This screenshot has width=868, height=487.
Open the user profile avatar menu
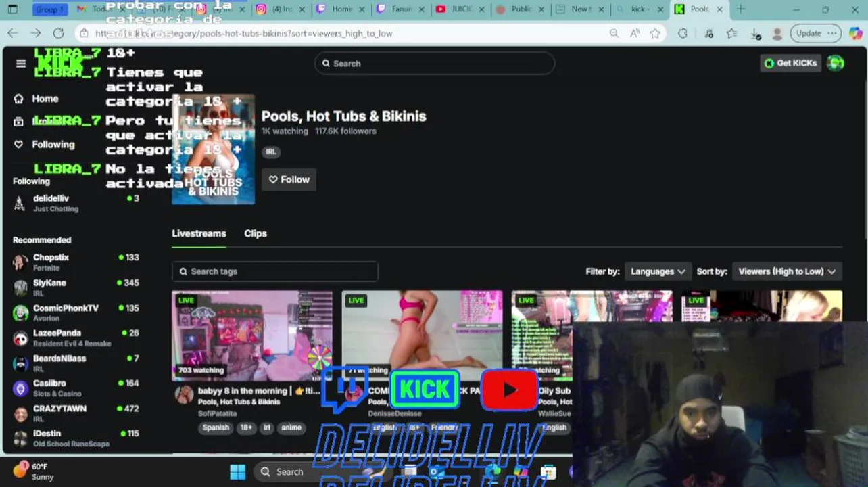(x=836, y=63)
